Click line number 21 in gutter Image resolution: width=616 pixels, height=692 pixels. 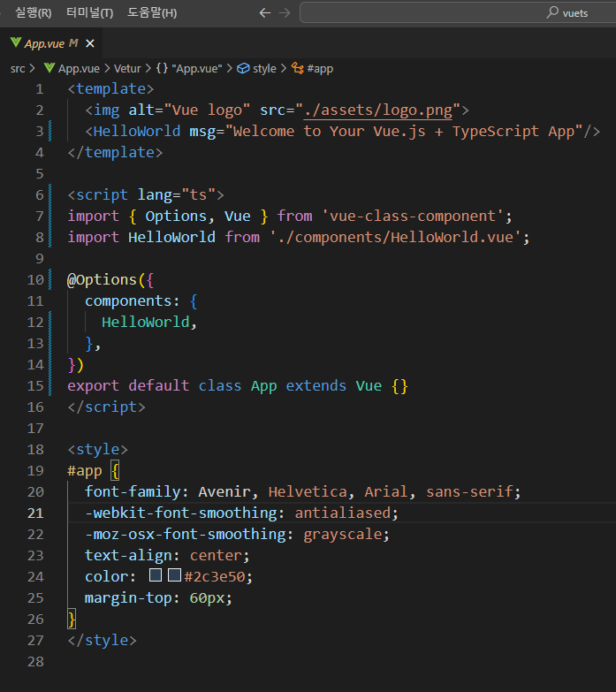35,513
